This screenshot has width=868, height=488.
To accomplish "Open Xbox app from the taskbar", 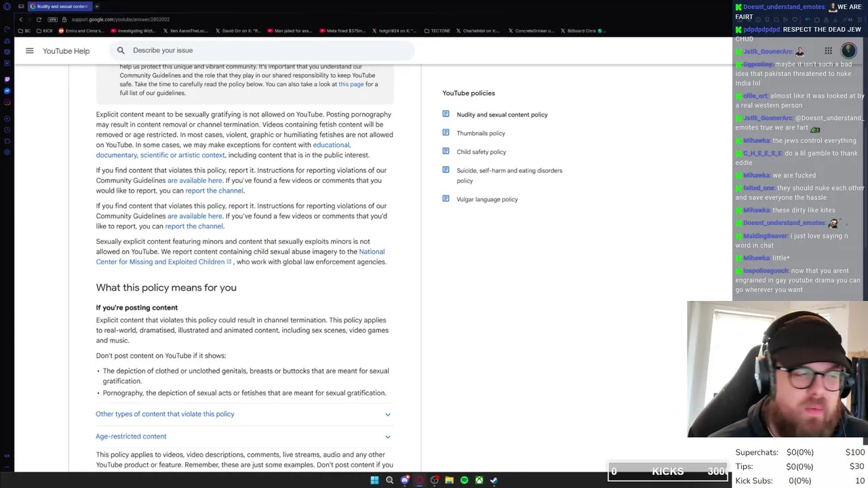I will (479, 480).
